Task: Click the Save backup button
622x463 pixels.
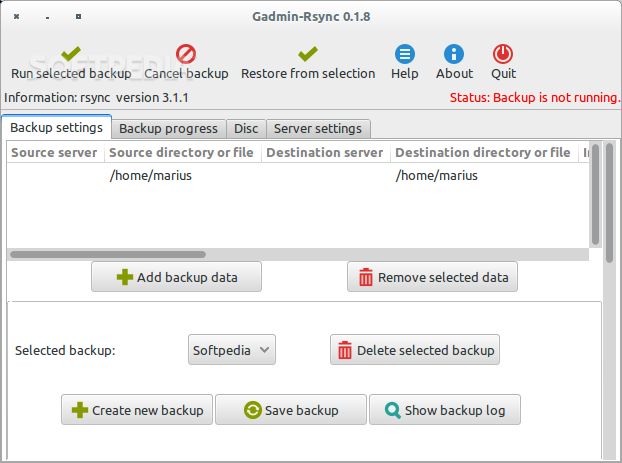Action: pos(291,410)
